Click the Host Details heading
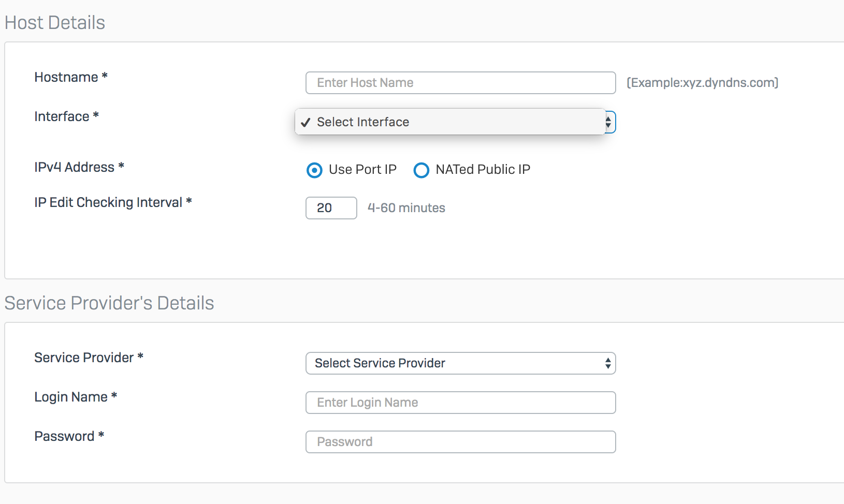This screenshot has width=844, height=504. click(x=55, y=23)
